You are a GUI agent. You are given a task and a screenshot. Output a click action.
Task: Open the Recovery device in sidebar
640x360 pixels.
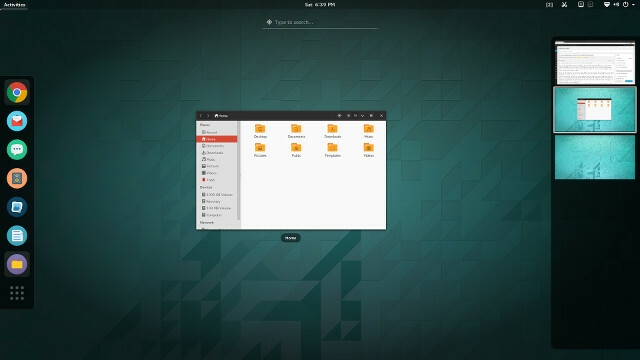(x=216, y=201)
